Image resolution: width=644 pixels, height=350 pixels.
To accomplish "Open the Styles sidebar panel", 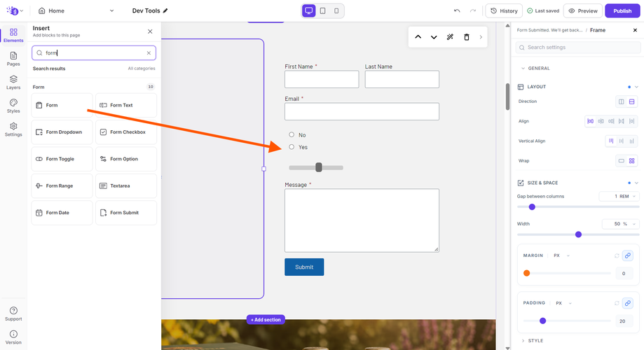I will tap(13, 106).
